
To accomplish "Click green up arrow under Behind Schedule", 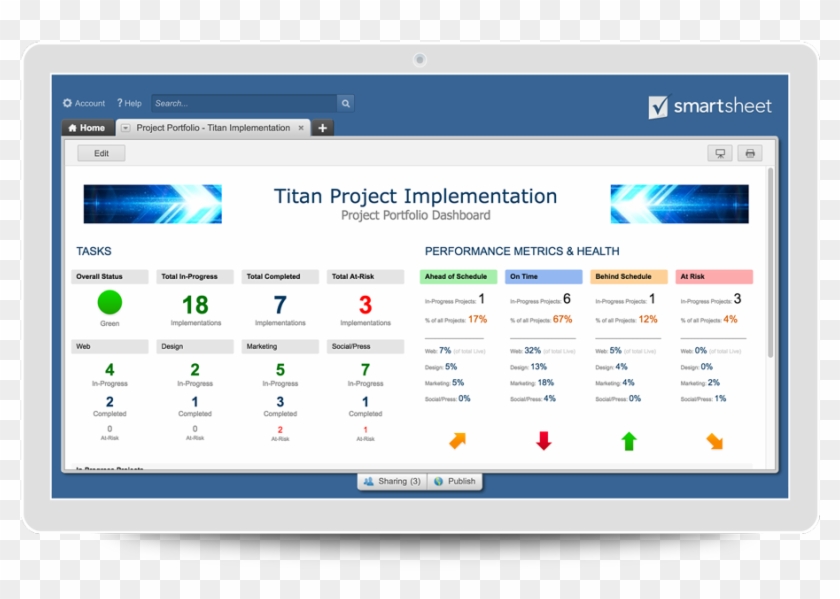I will point(629,441).
